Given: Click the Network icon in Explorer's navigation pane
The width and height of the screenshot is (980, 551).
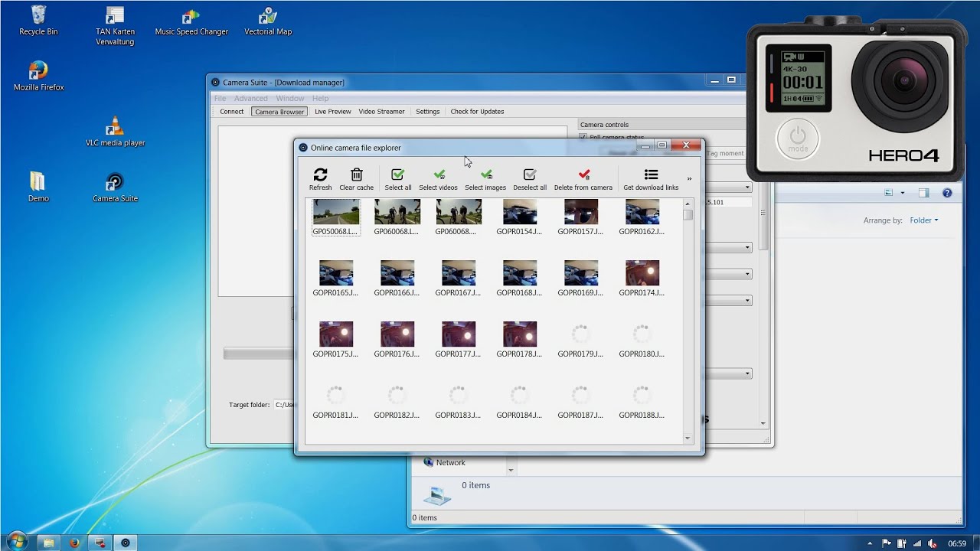Looking at the screenshot, I should pyautogui.click(x=428, y=462).
